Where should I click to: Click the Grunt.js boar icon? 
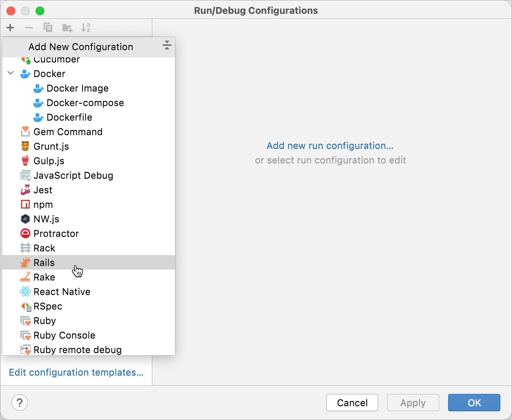coord(25,146)
